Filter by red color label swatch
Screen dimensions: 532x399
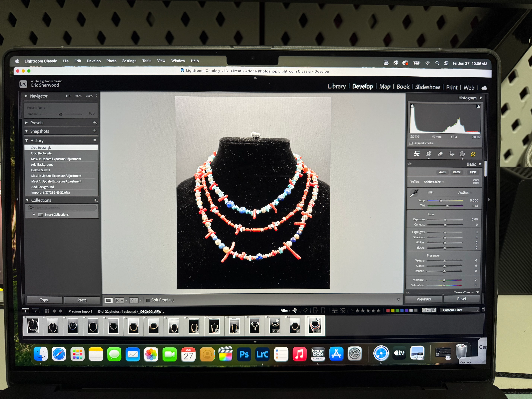tap(388, 310)
